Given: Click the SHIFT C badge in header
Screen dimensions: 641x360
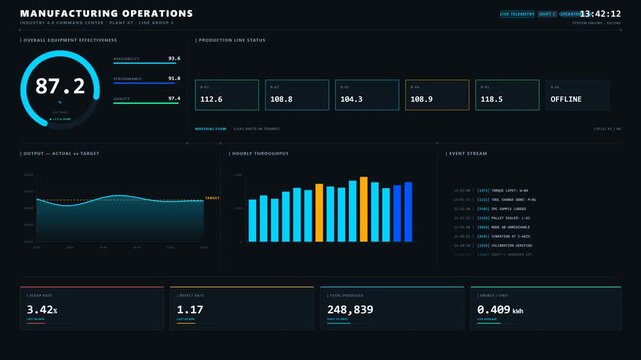Looking at the screenshot, I should click(547, 14).
